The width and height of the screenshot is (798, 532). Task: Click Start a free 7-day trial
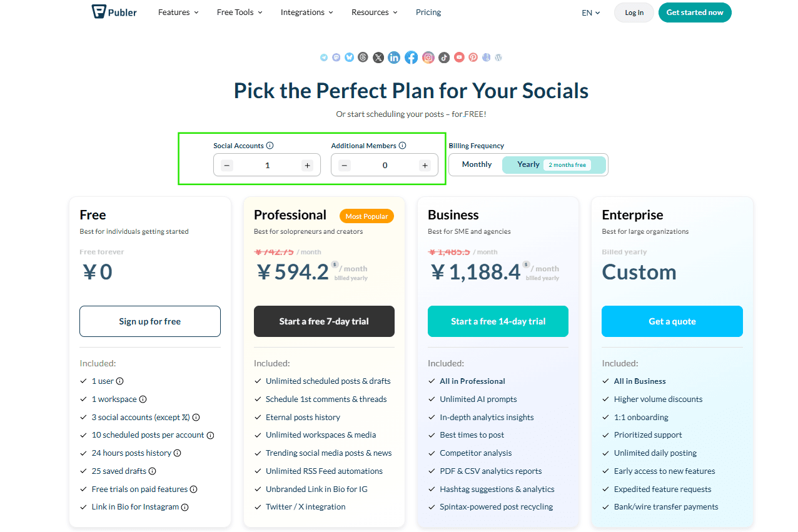(x=324, y=321)
